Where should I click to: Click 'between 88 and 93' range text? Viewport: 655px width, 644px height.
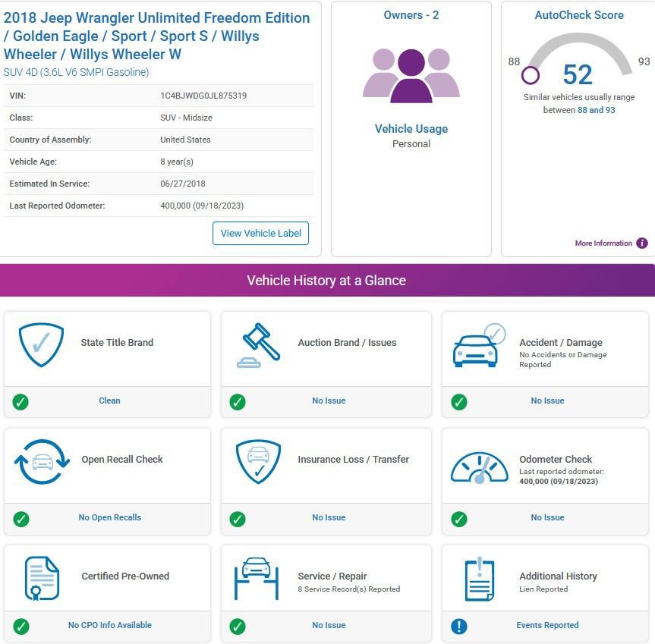pyautogui.click(x=579, y=110)
